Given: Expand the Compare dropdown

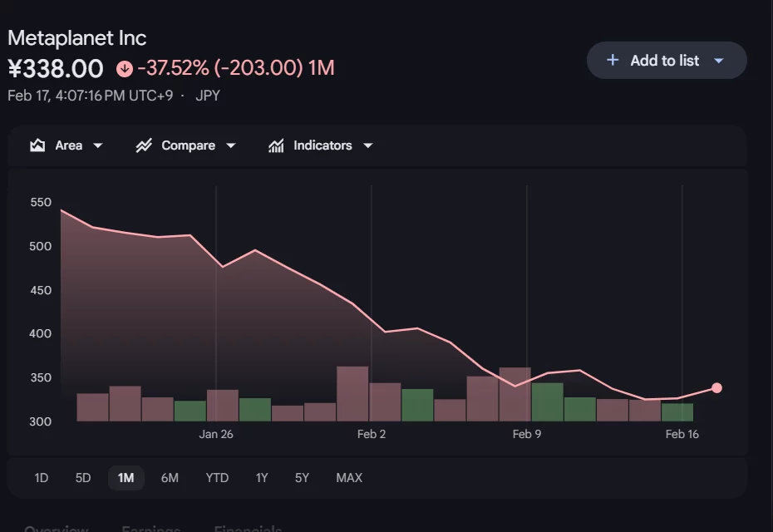Looking at the screenshot, I should point(231,145).
